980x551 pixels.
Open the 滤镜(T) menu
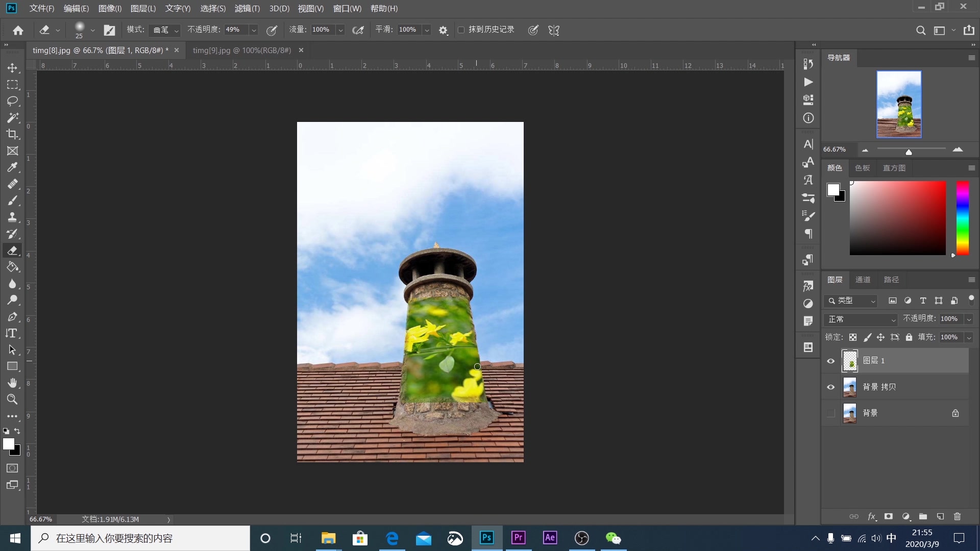[x=247, y=9]
